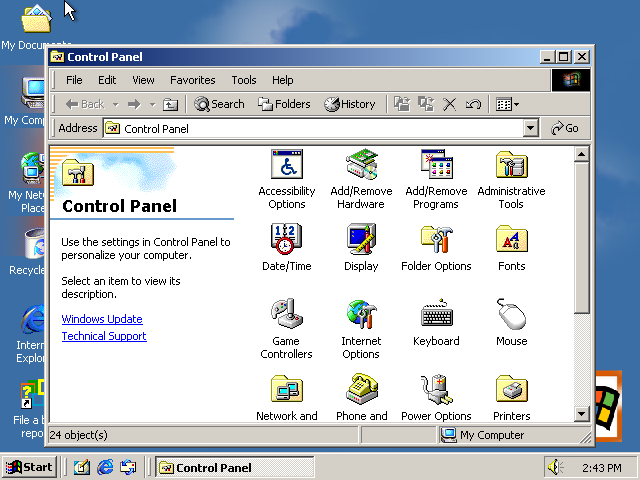Select My Computer desktop icon
This screenshot has height=480, width=640.
tap(24, 102)
